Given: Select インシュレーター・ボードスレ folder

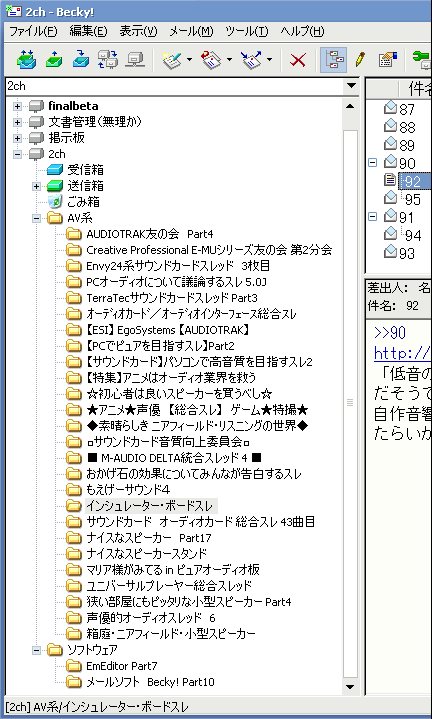Looking at the screenshot, I should tap(151, 506).
